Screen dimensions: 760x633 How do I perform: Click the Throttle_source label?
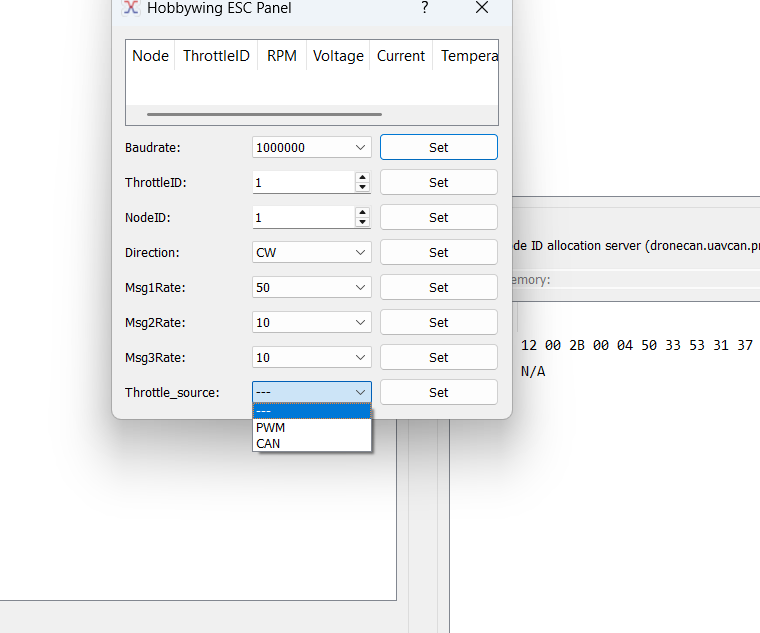pos(172,392)
